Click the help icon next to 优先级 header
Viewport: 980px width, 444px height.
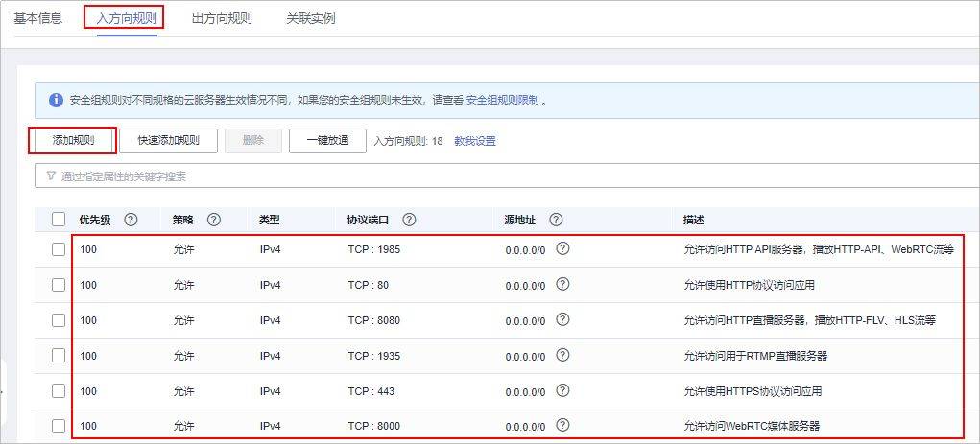(x=131, y=220)
